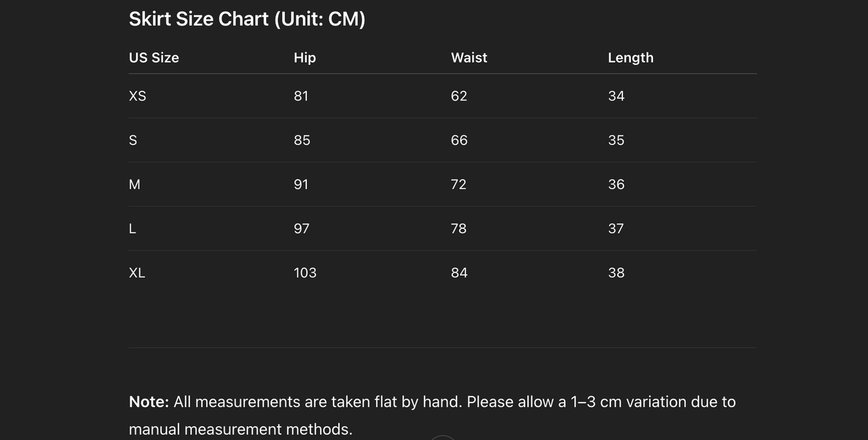
Task: Click the circular button at bottom edge
Action: point(443,438)
